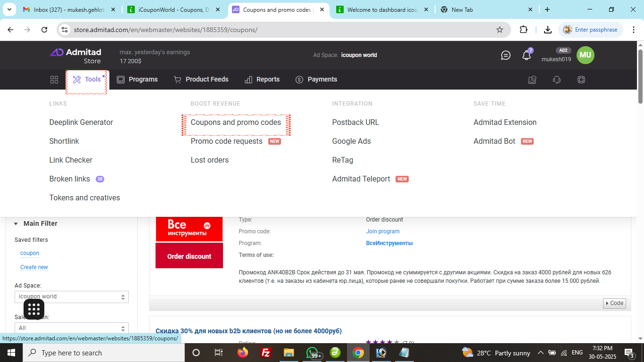Open Chrome downloads icon
The image size is (644, 362).
point(547,30)
